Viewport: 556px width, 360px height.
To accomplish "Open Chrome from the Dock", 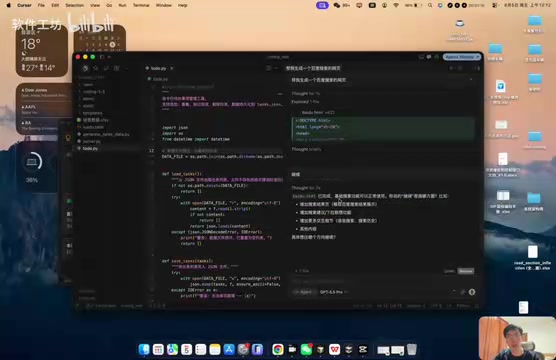I will pos(278,349).
